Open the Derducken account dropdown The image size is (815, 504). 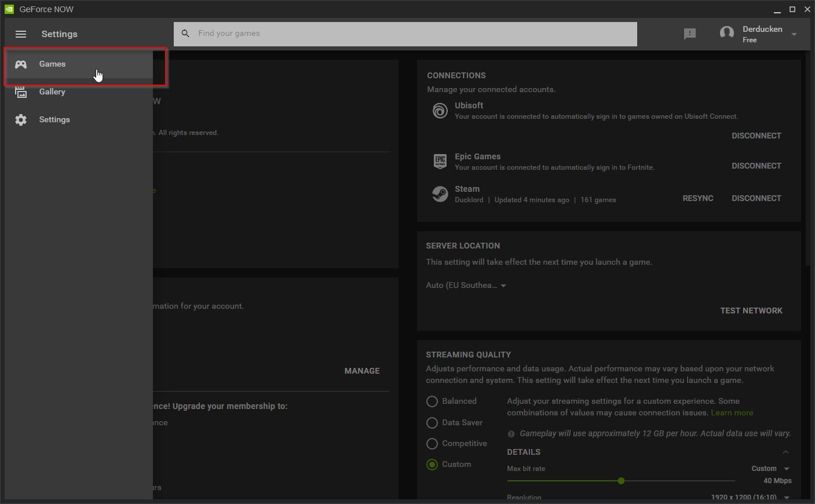coord(794,35)
